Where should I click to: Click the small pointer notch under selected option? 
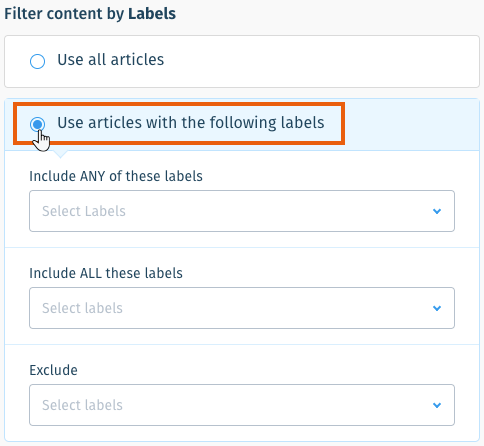[60, 154]
